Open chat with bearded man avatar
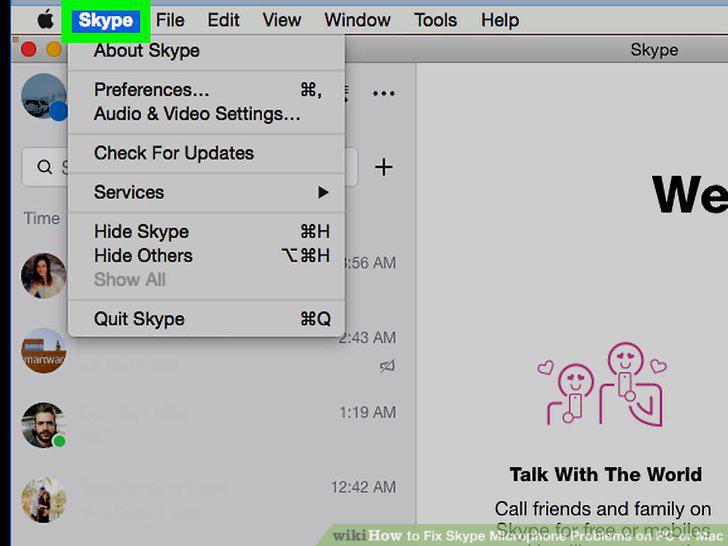This screenshot has height=546, width=728. (x=44, y=425)
